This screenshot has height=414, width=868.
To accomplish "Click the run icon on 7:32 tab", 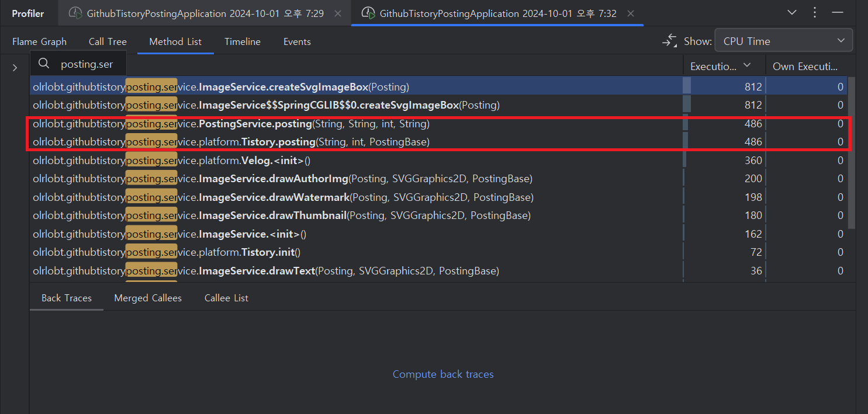I will point(368,13).
